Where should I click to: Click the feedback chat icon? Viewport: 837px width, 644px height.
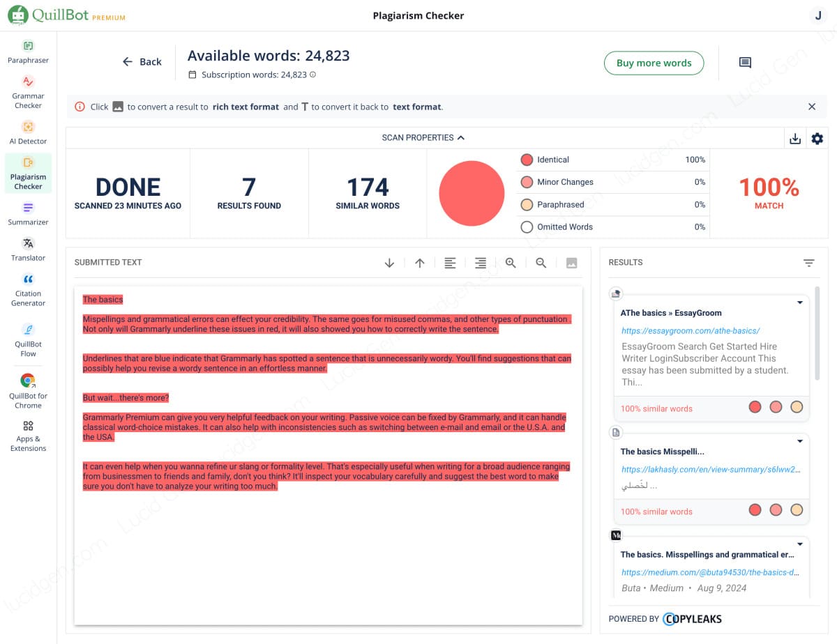pyautogui.click(x=745, y=63)
